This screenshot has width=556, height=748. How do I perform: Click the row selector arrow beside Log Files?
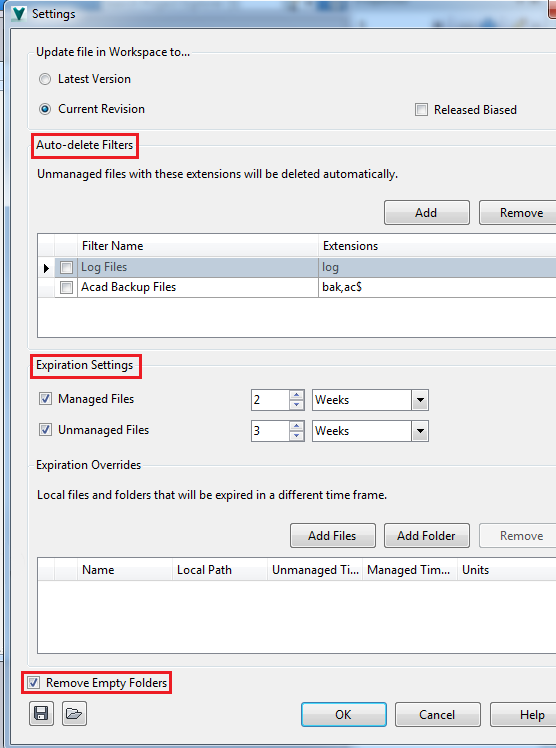click(46, 268)
